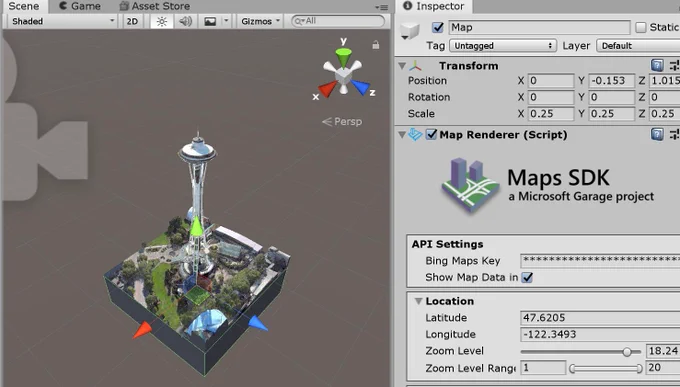Click the Latitude field 47.6205
This screenshot has width=680, height=387.
coord(600,318)
